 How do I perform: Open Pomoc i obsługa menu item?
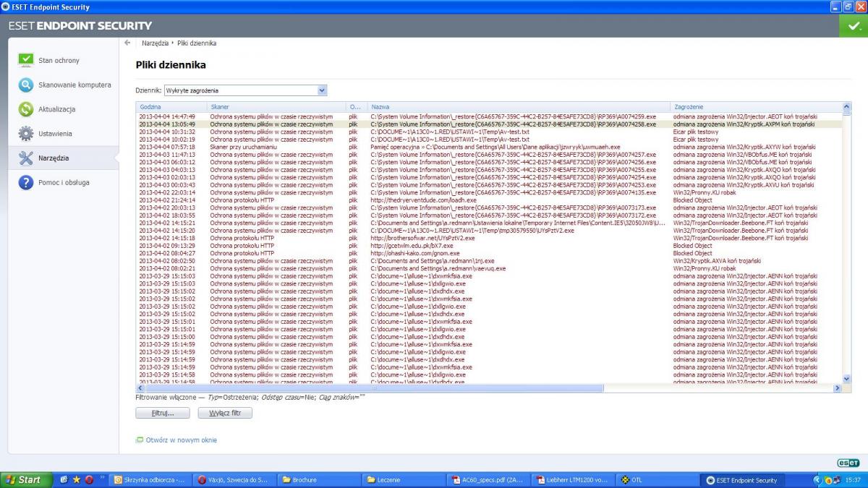tap(64, 183)
